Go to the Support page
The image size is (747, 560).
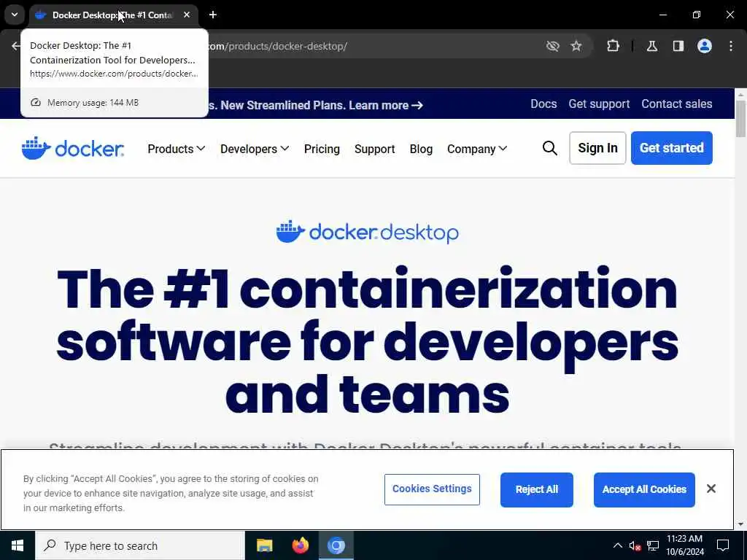[374, 149]
